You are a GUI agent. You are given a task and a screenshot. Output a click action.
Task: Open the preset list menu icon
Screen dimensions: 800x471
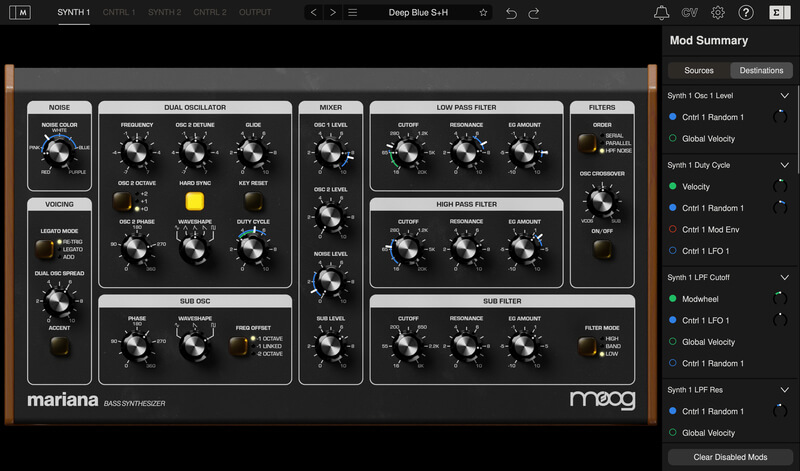point(353,12)
